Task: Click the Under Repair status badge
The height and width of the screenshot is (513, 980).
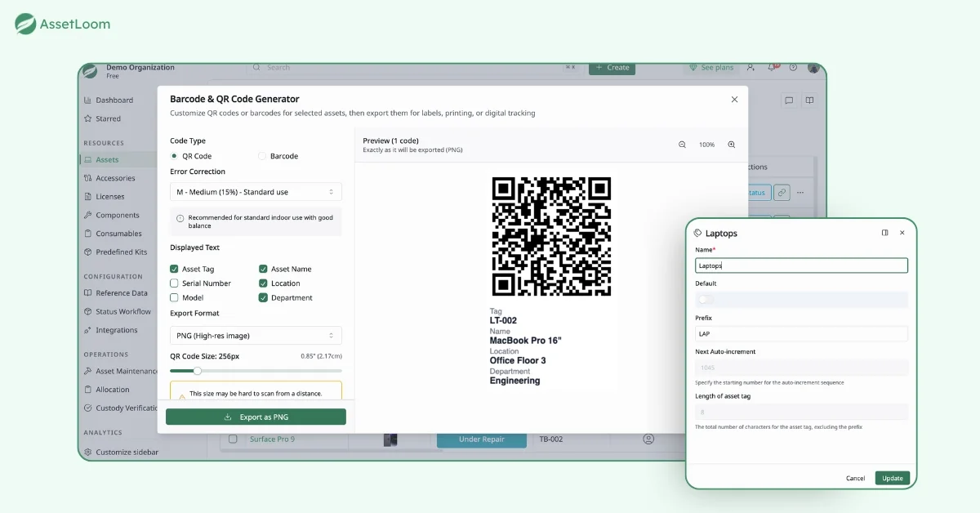Action: click(481, 439)
